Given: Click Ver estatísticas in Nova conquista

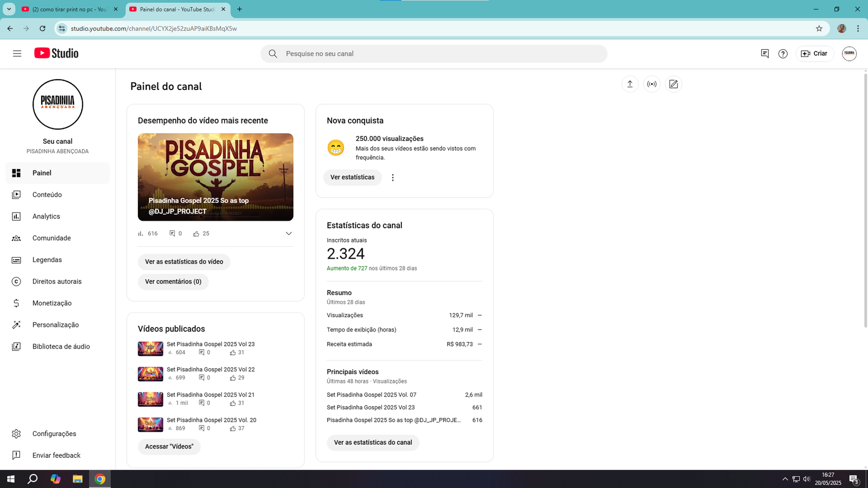Looking at the screenshot, I should pyautogui.click(x=353, y=177).
